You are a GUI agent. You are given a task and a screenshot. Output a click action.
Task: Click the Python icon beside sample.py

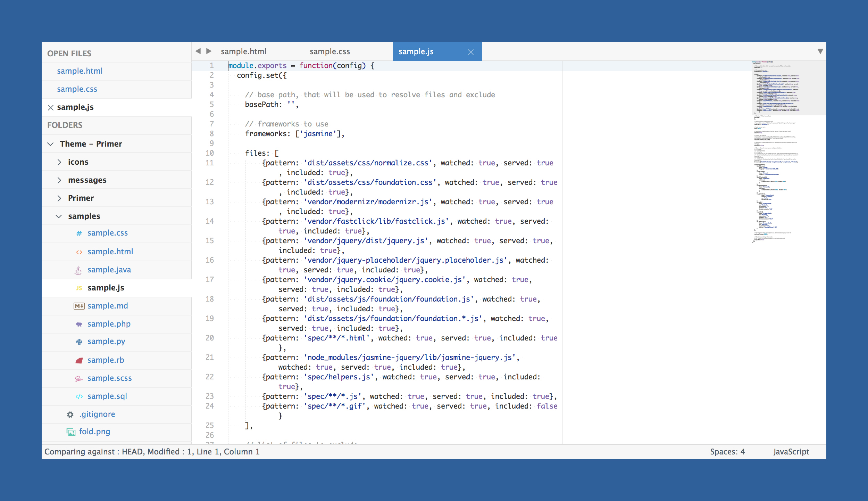[x=79, y=342]
